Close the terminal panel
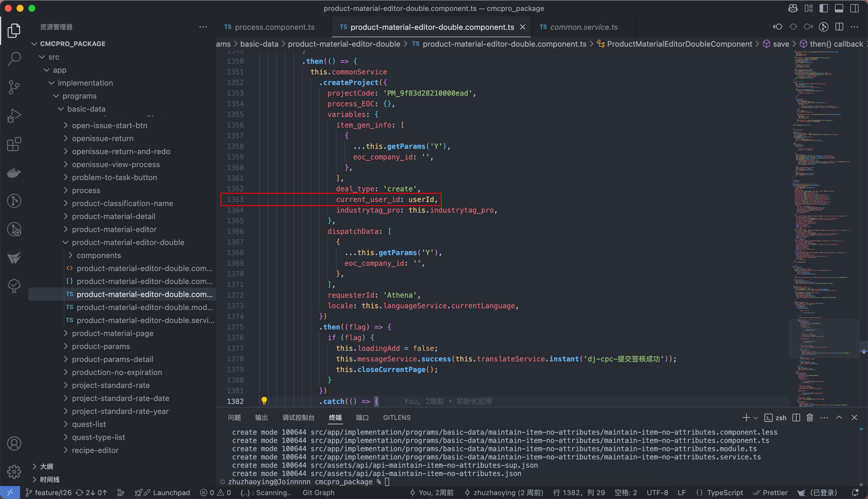Screen dimensions: 868x499 click(854, 418)
